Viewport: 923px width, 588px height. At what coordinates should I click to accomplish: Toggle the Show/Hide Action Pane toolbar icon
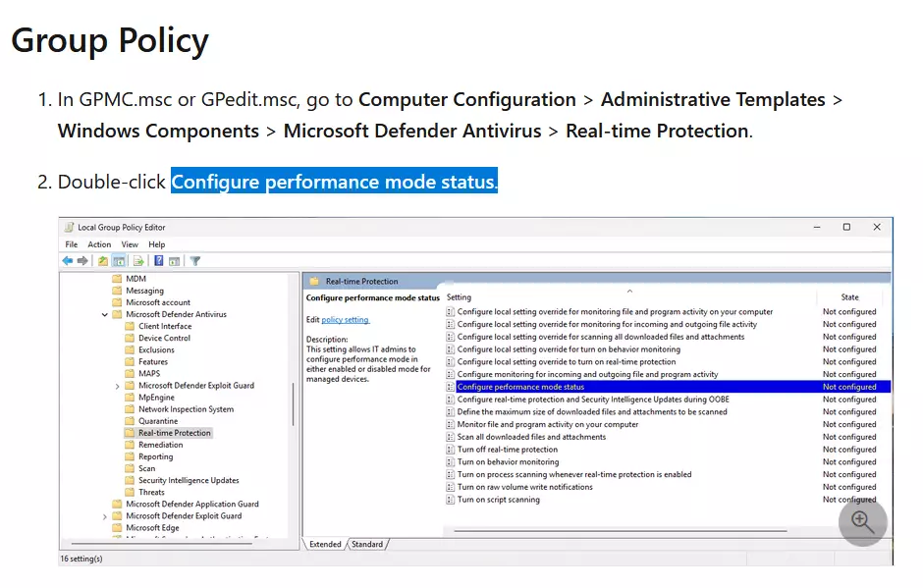(x=174, y=261)
